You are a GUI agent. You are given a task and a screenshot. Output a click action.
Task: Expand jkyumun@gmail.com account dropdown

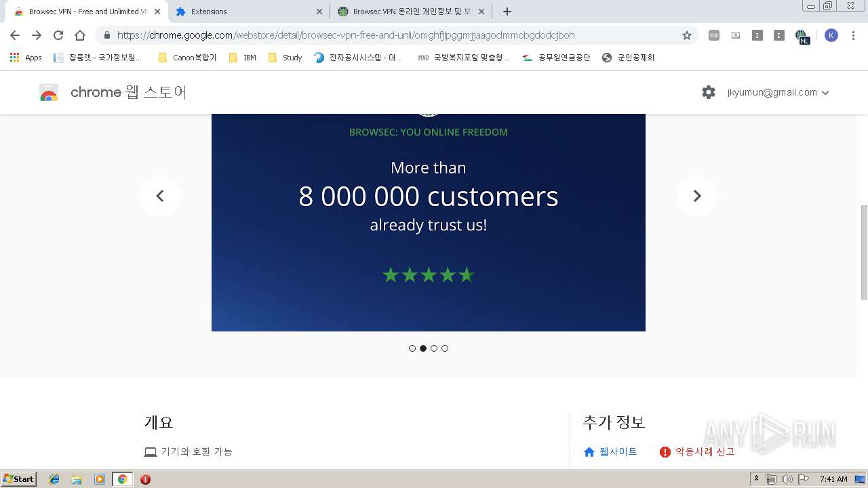pos(778,93)
